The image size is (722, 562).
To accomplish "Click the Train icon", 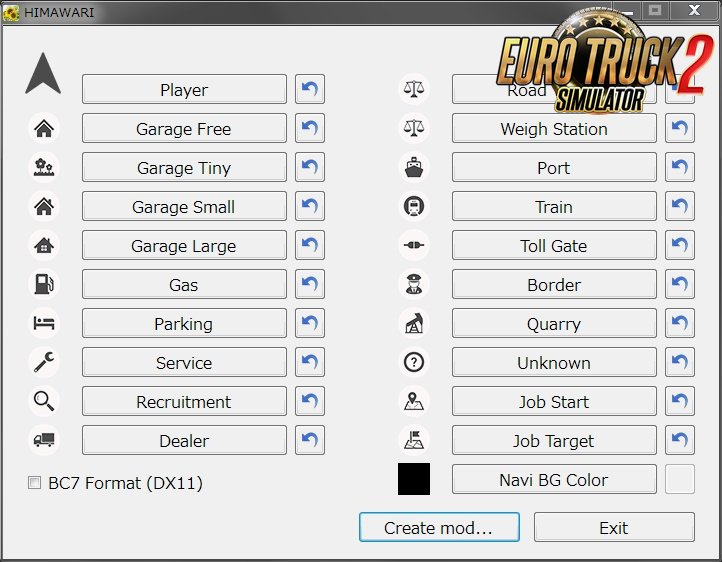I will pos(413,206).
